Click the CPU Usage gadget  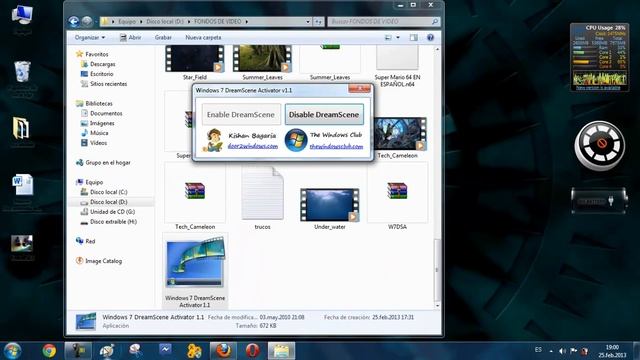click(x=599, y=57)
